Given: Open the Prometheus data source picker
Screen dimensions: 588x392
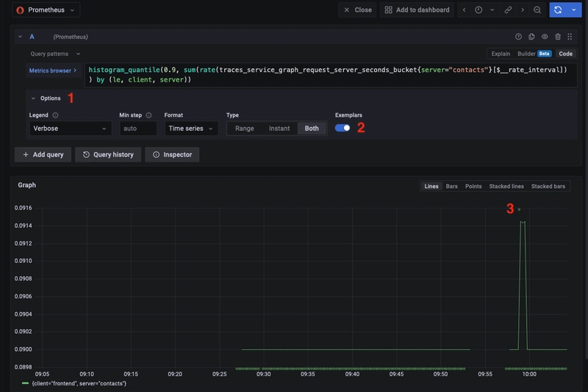Looking at the screenshot, I should [x=46, y=10].
